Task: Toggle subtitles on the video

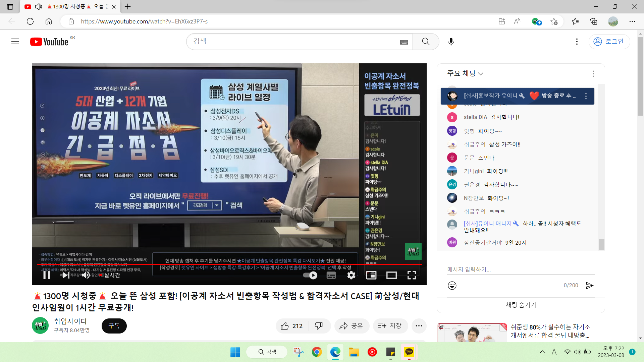Action: click(331, 275)
